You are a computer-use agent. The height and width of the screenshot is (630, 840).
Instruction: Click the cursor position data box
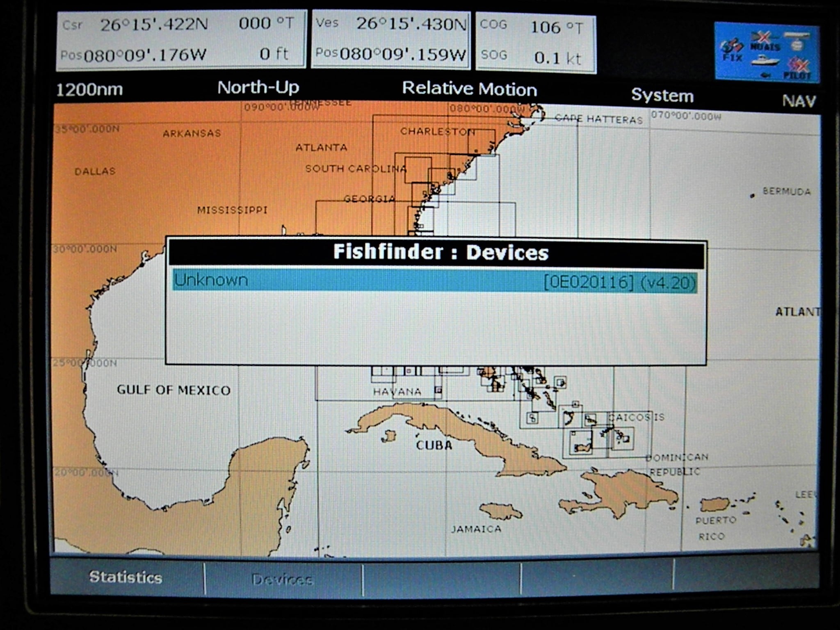tap(180, 40)
